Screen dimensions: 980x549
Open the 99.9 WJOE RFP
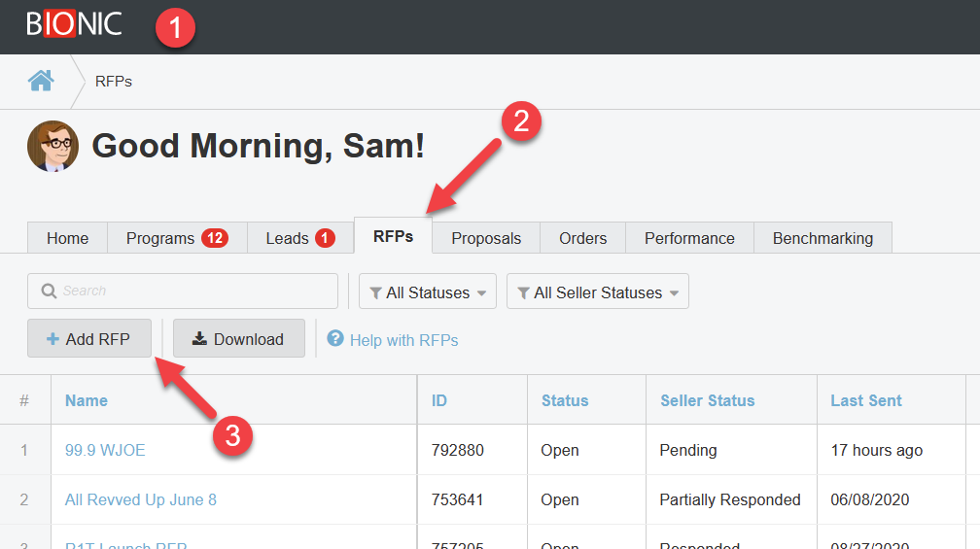[x=105, y=450]
